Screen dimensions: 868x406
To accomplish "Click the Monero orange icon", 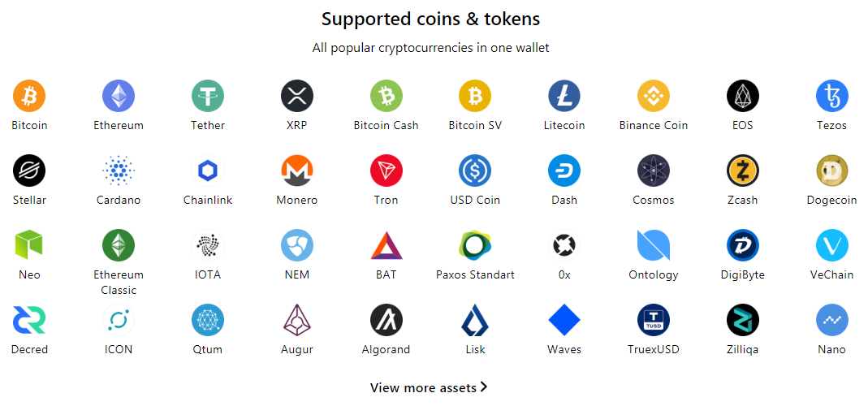I will [x=297, y=171].
